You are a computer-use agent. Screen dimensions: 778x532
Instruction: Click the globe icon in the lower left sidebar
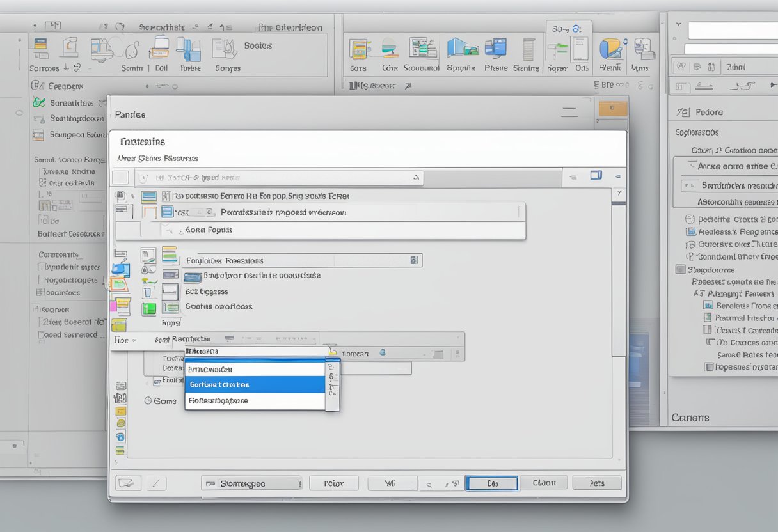pos(119,437)
